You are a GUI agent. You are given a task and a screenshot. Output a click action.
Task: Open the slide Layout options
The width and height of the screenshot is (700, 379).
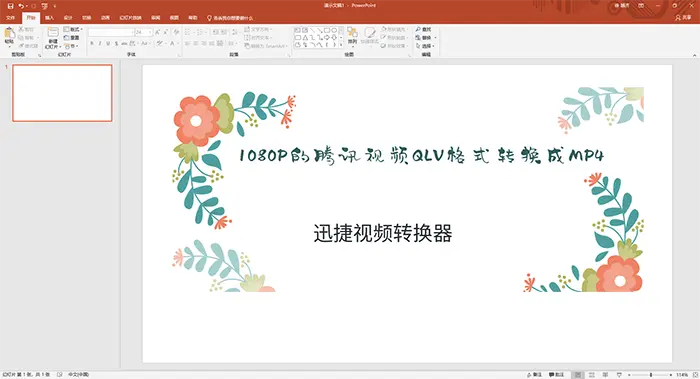click(x=73, y=29)
